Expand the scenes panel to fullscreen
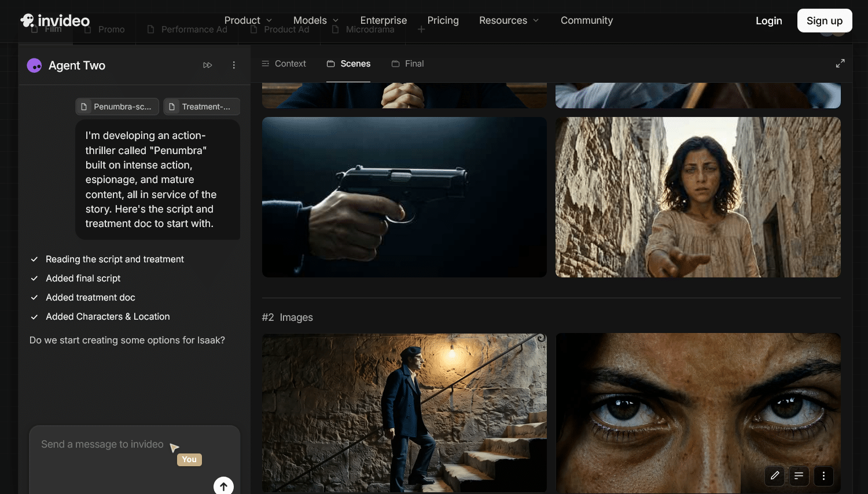868x494 pixels. click(840, 64)
